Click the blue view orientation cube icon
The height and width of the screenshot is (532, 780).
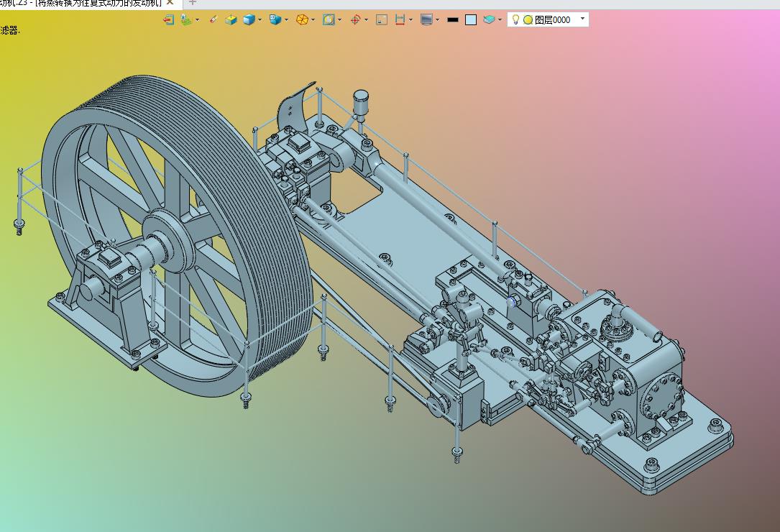(x=275, y=20)
